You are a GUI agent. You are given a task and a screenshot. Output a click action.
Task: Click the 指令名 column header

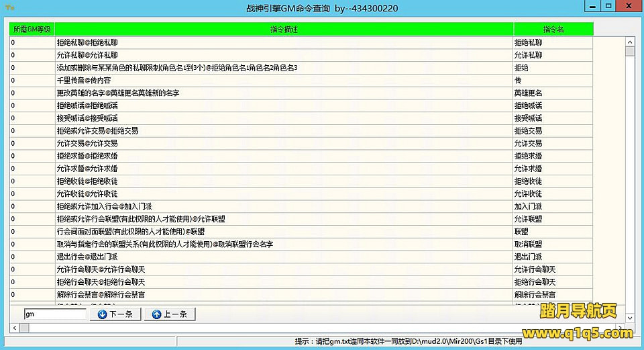pos(553,30)
